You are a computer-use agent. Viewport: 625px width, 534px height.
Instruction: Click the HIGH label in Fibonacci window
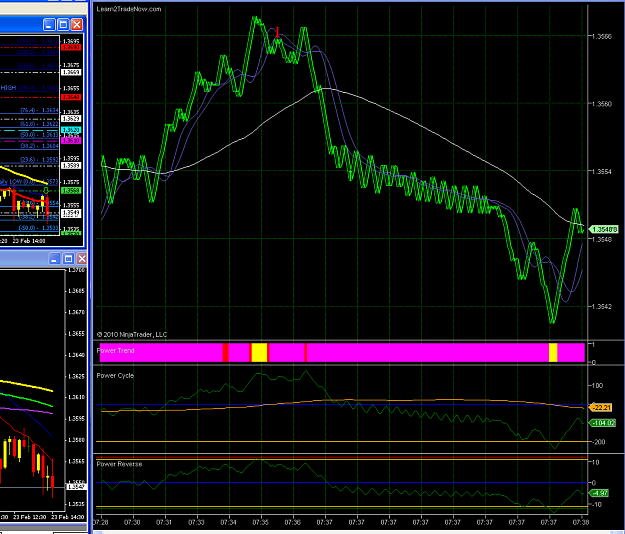point(8,88)
